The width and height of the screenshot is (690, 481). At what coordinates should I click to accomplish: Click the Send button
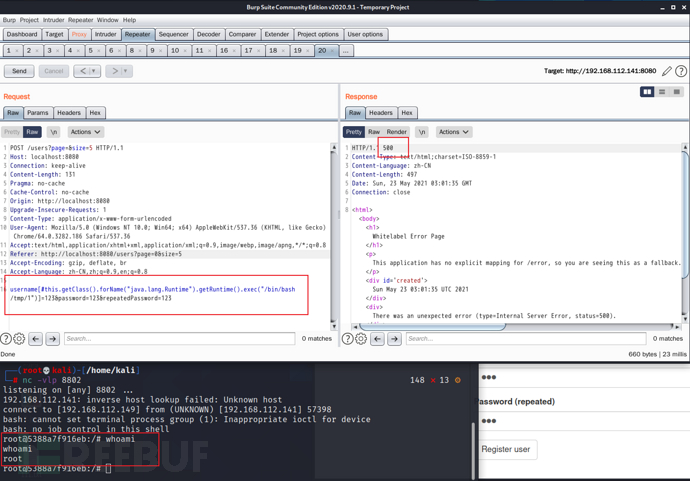19,71
